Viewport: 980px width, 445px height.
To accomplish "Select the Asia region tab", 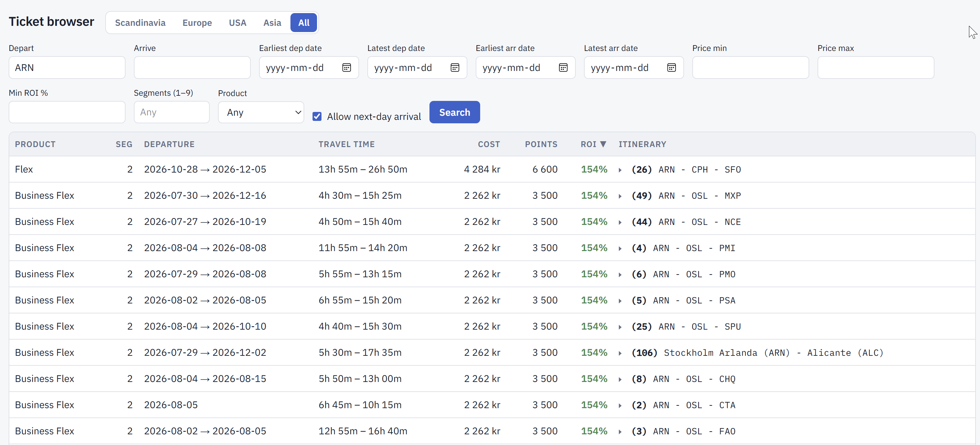I will 273,23.
